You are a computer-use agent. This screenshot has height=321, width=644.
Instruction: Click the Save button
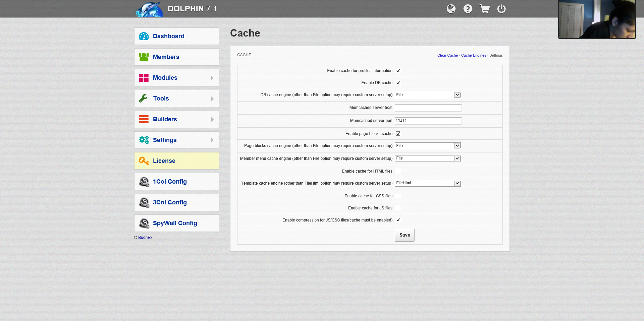coord(405,235)
